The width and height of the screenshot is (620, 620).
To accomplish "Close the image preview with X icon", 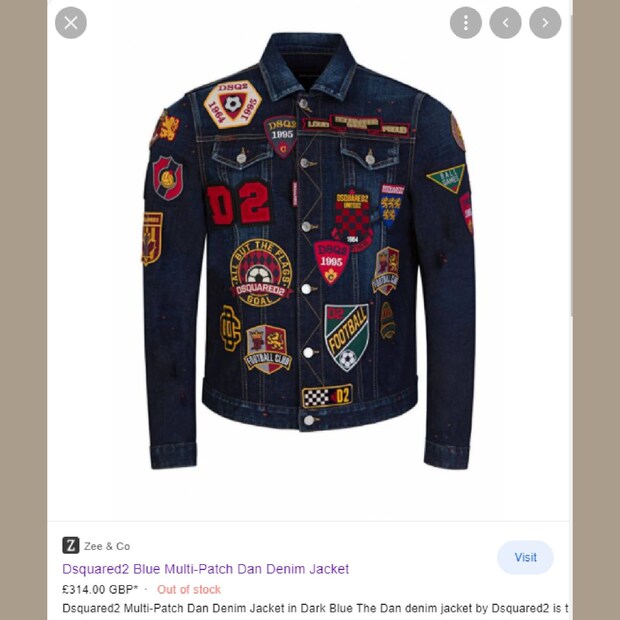I will tap(71, 23).
